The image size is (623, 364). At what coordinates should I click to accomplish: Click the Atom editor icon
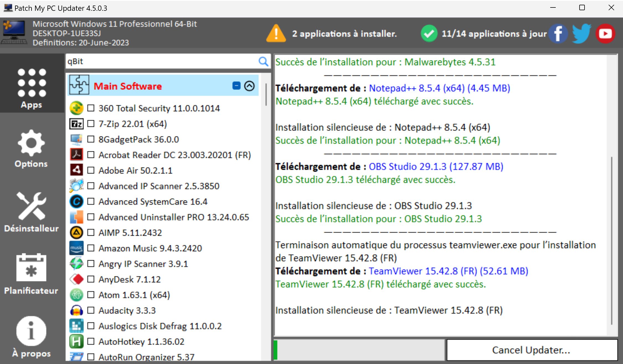coord(76,295)
